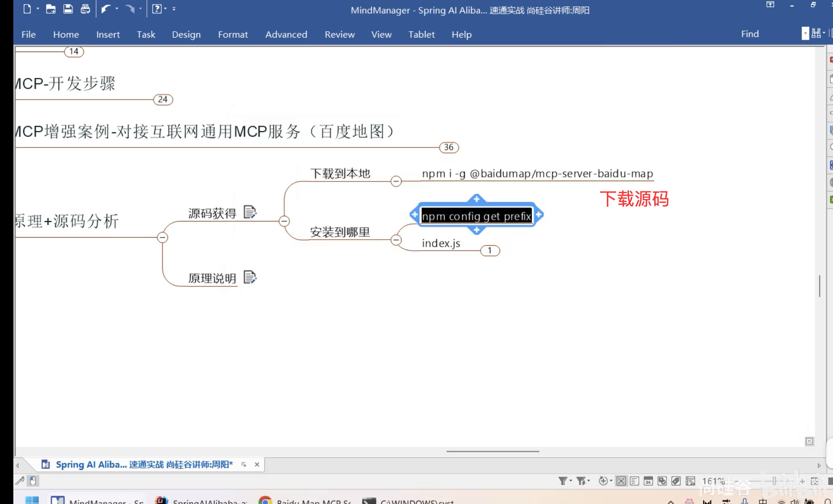This screenshot has width=833, height=504.
Task: Collapse the 安装到哪里 subtopics
Action: [396, 240]
